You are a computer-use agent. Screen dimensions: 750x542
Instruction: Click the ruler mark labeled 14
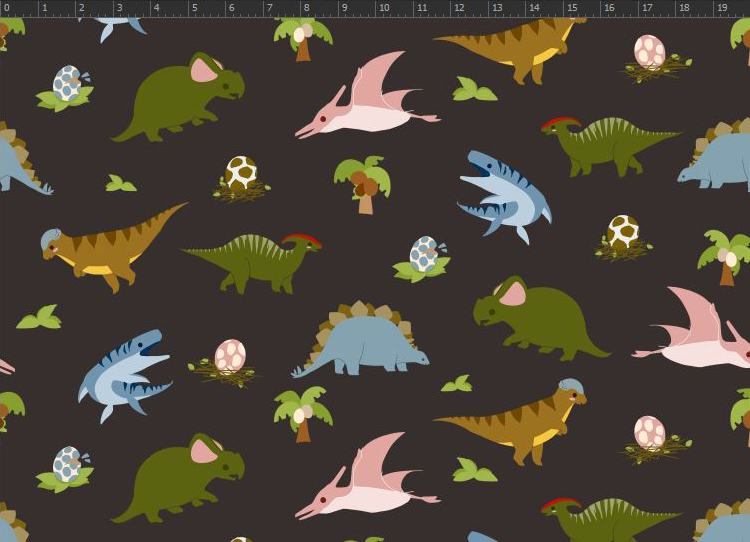(535, 8)
